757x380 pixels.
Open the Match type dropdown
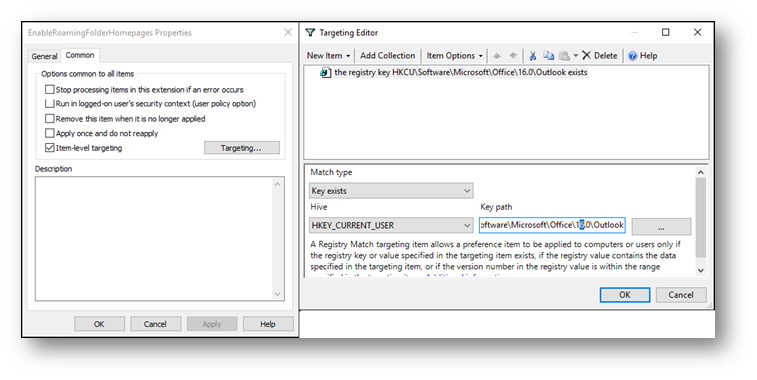pyautogui.click(x=391, y=191)
